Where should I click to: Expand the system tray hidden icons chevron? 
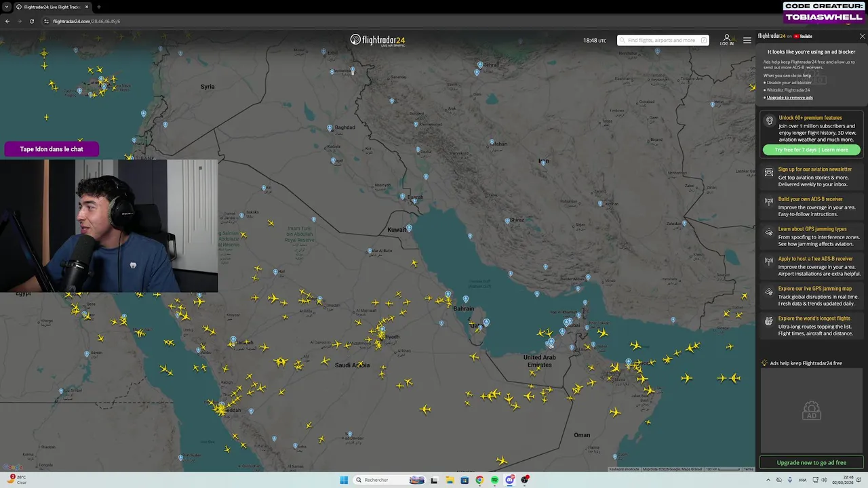768,480
